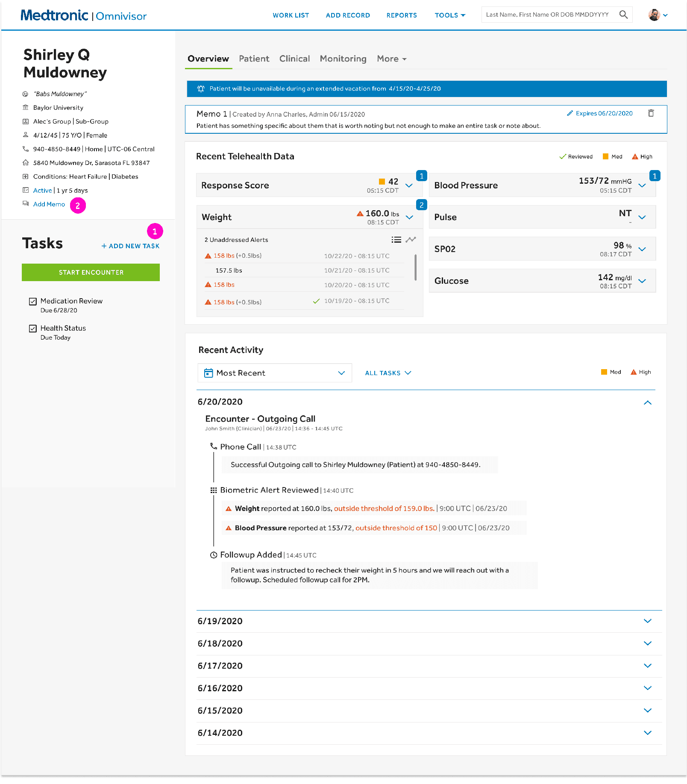Expand the 6/16/2020 activity section
Screen dimensions: 687x784
pos(648,688)
